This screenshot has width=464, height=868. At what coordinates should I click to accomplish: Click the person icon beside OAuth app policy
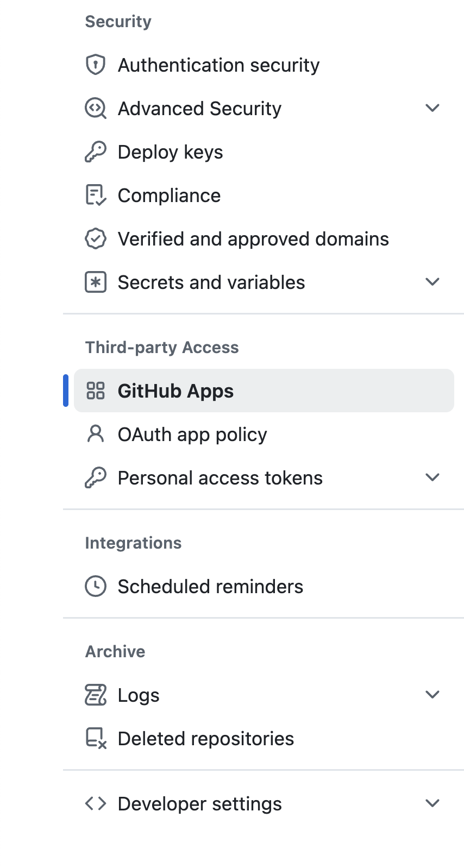[96, 434]
